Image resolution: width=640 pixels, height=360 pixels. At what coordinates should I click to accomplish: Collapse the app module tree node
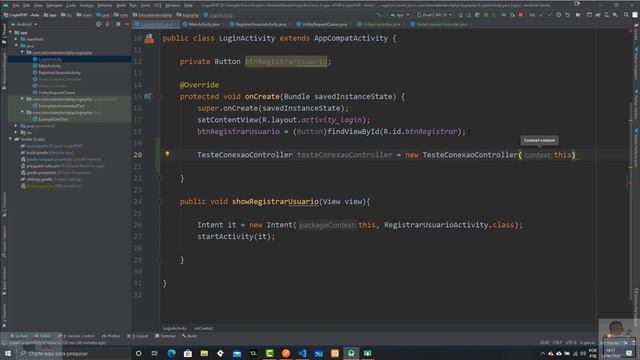coord(11,33)
